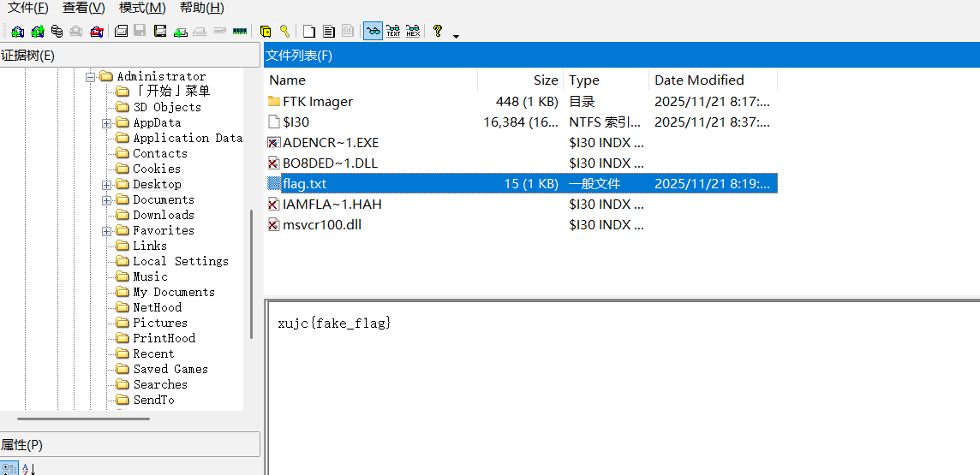Screen dimensions: 980x475
Task: Open the yellow question mark help icon
Action: pyautogui.click(x=438, y=32)
